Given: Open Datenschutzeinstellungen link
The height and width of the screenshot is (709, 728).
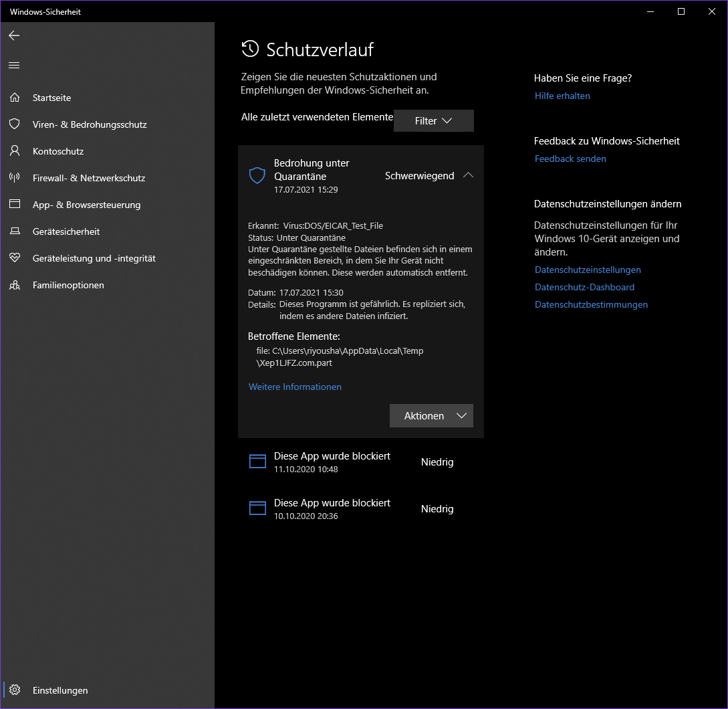Looking at the screenshot, I should tap(588, 270).
